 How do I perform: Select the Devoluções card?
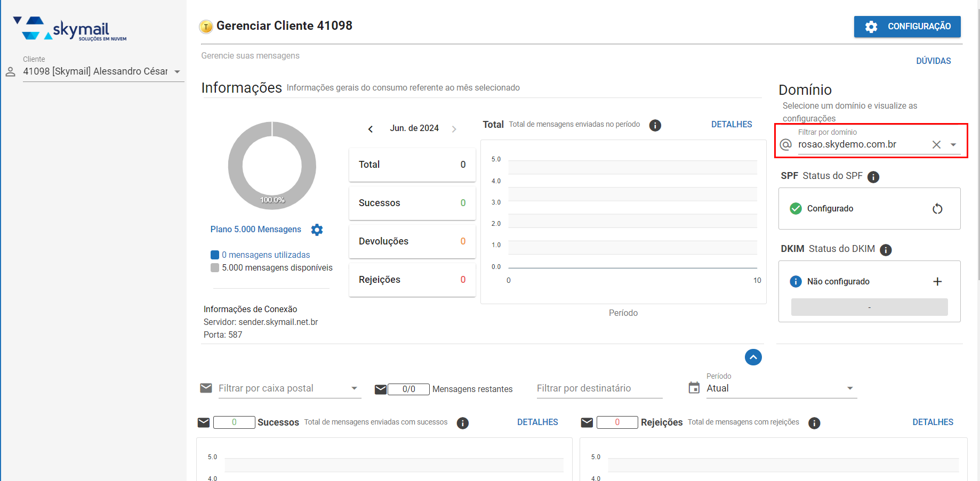click(412, 241)
